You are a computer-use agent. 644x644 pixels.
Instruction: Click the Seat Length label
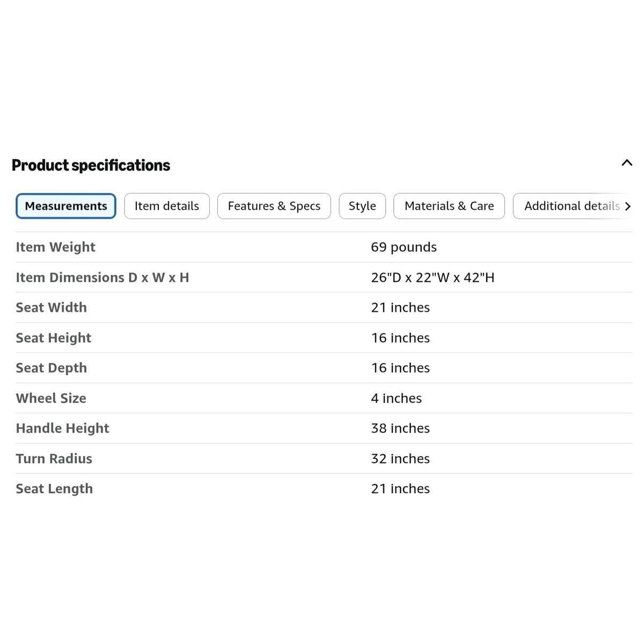(x=54, y=489)
